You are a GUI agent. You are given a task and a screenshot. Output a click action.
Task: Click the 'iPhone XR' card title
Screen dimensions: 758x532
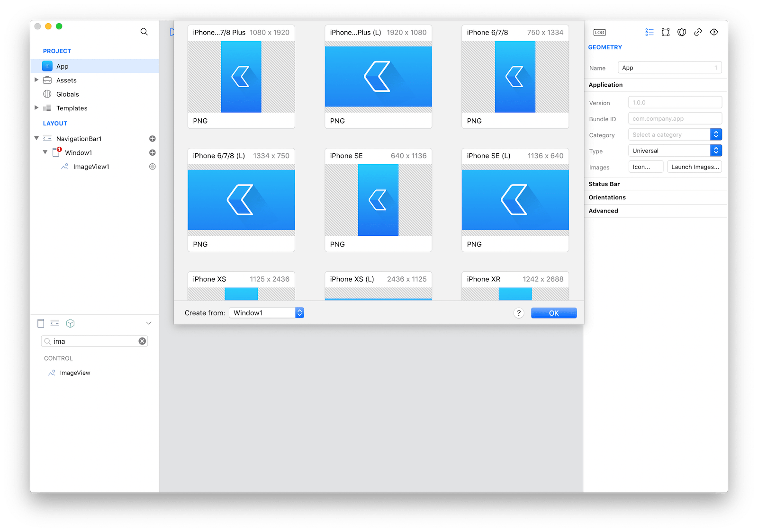(x=484, y=279)
